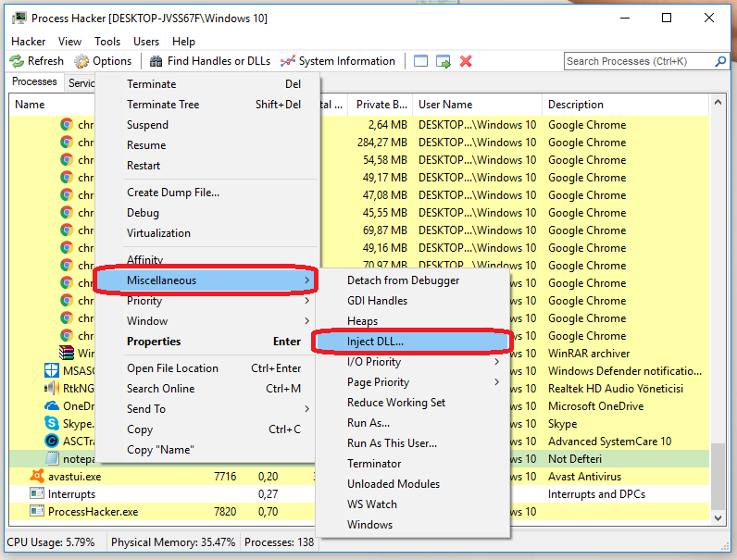Click the list scrollbar up arrow

(x=718, y=102)
